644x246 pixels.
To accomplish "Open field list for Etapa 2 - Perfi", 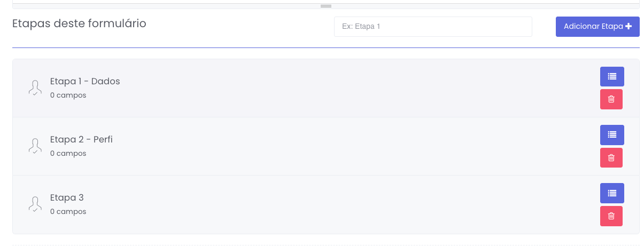I will 612,134.
